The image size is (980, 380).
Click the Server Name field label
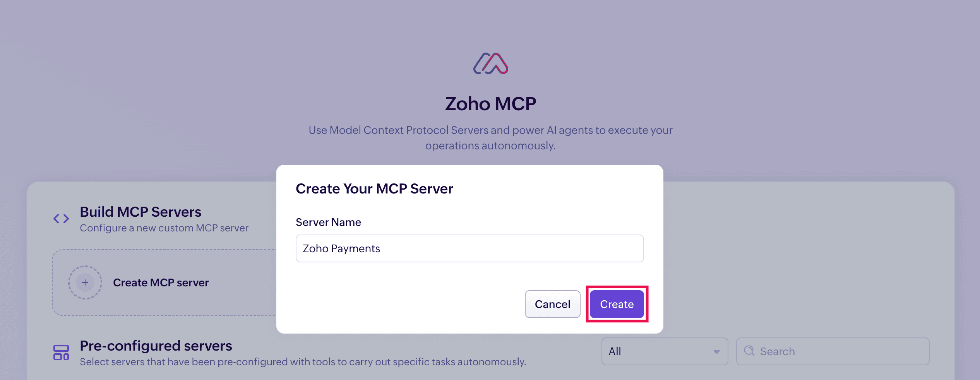tap(328, 223)
